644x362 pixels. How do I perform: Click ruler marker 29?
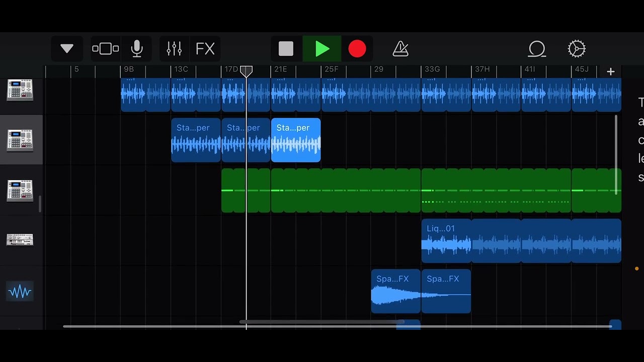click(x=378, y=69)
